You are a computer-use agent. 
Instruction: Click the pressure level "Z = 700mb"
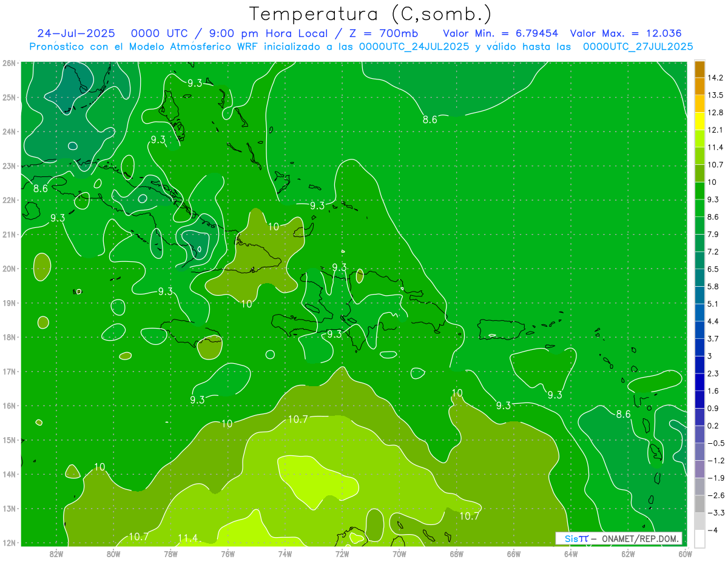(x=383, y=33)
